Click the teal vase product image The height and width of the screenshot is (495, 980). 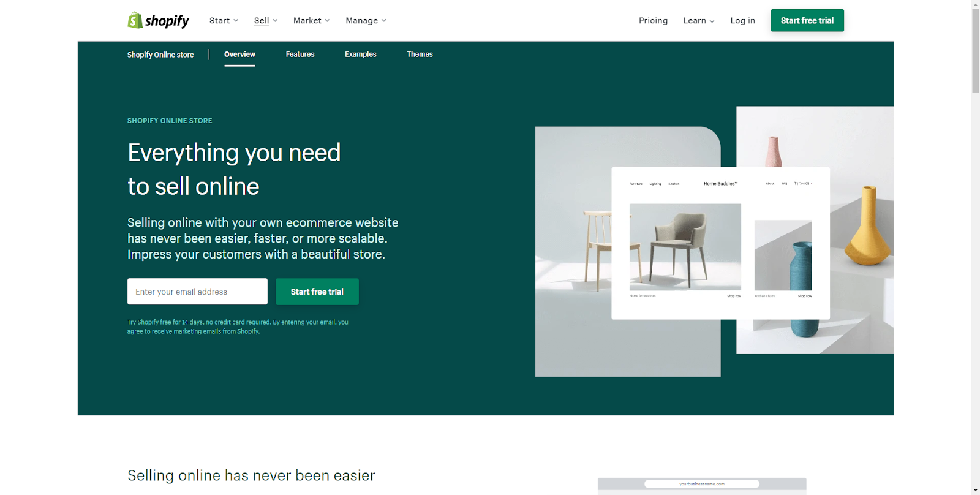point(783,255)
